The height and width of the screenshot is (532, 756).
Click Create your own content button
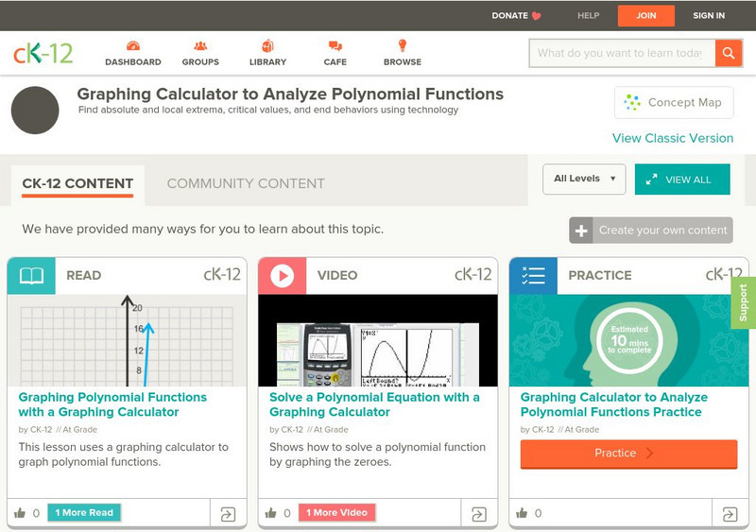click(x=651, y=231)
